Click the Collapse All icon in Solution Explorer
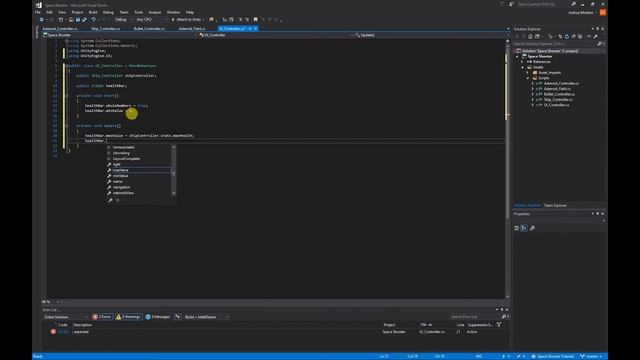The height and width of the screenshot is (360, 640). pos(573,36)
